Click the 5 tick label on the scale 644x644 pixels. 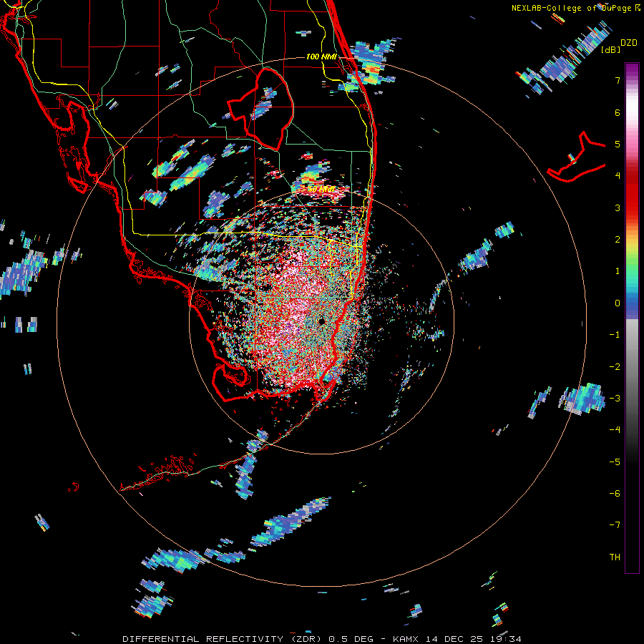tap(618, 144)
